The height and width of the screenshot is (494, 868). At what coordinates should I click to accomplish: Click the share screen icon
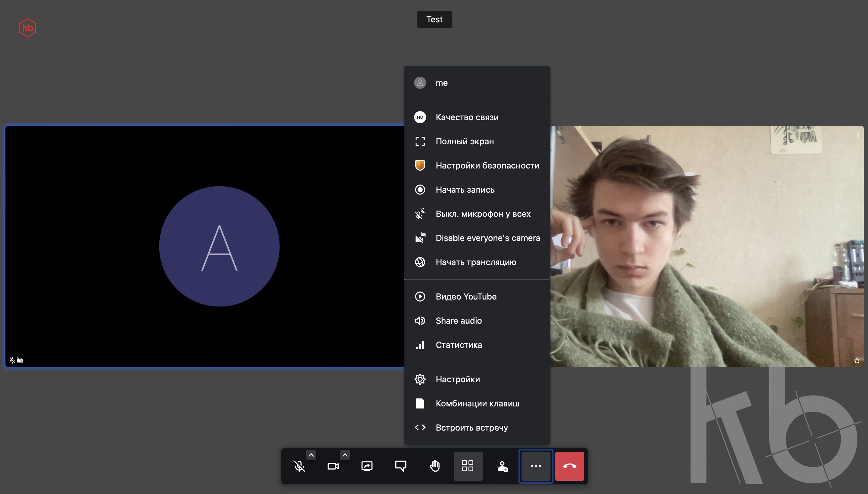(x=367, y=466)
